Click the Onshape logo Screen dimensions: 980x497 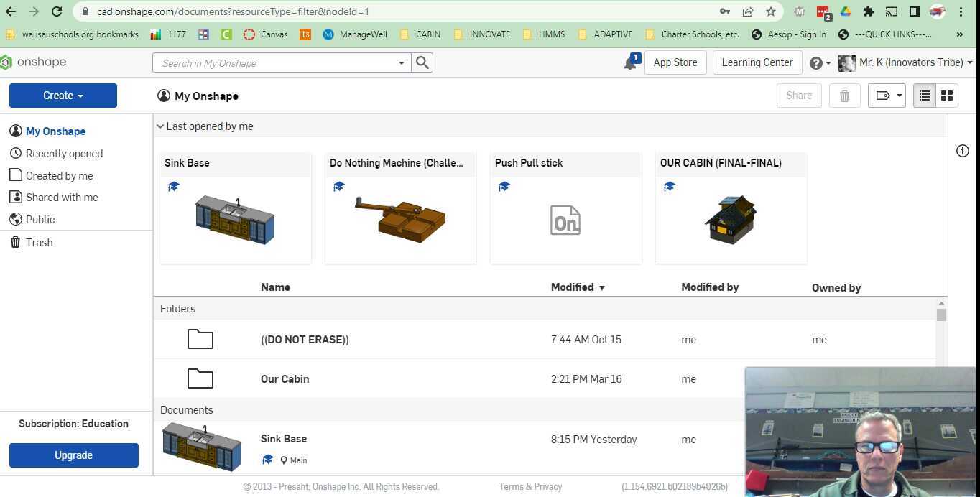[x=34, y=62]
